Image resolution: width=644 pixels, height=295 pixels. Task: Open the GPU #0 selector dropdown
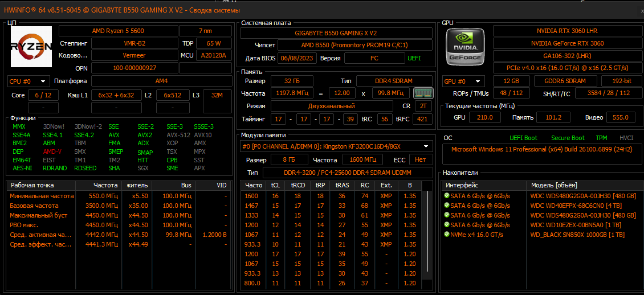coord(464,81)
